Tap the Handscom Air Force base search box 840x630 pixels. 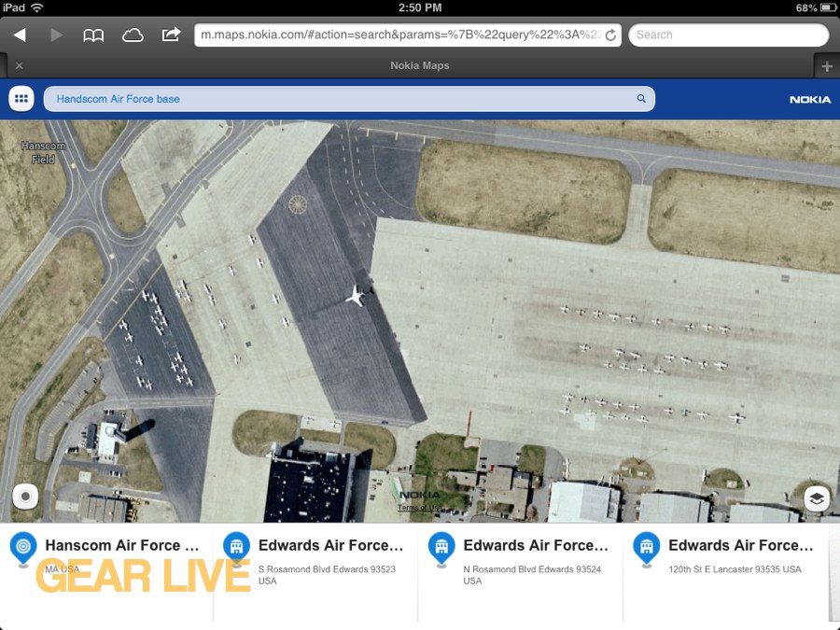[x=349, y=99]
